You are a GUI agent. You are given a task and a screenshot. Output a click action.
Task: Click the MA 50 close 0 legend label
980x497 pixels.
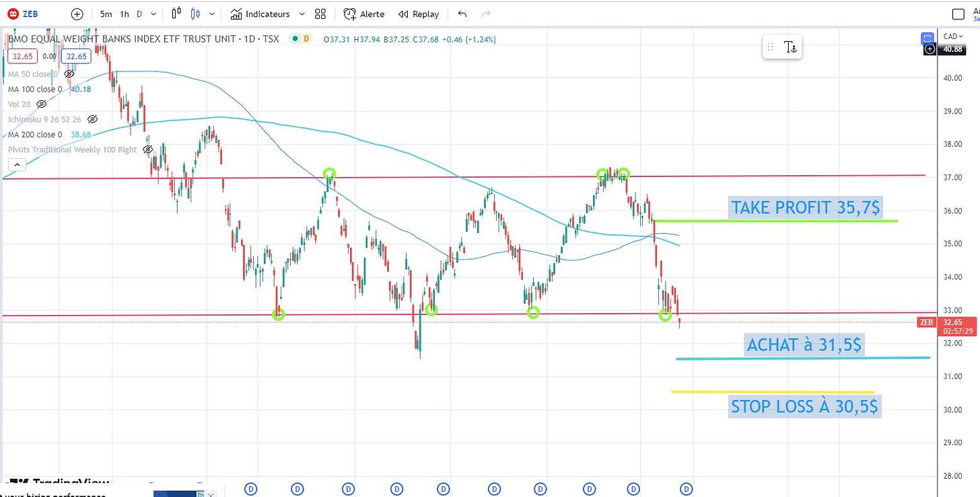coord(33,73)
